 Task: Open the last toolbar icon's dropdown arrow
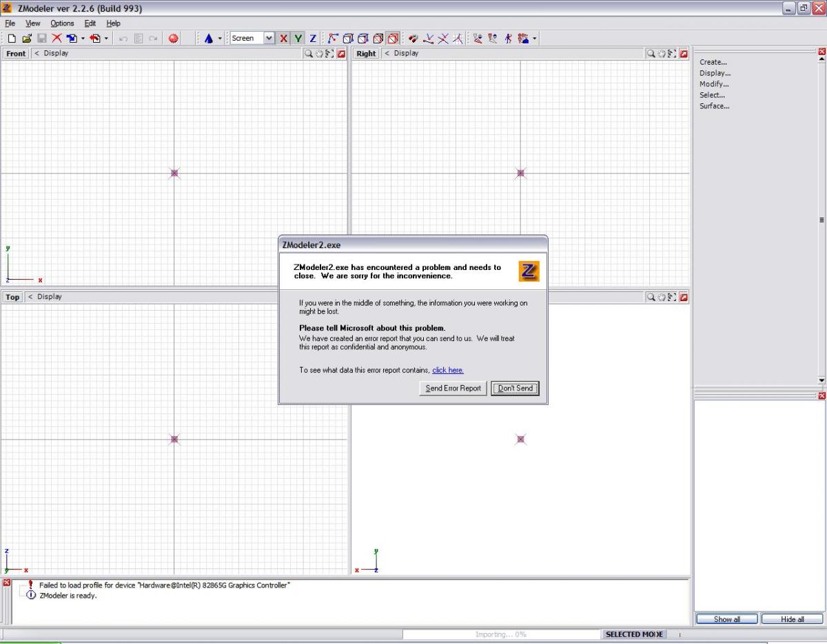[x=534, y=39]
